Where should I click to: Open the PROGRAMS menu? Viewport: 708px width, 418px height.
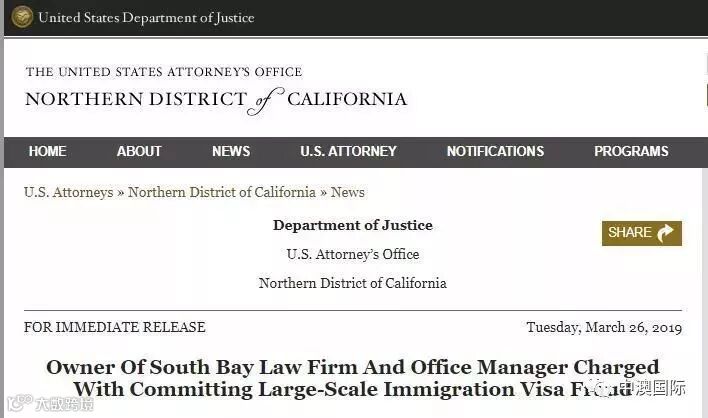pyautogui.click(x=631, y=152)
